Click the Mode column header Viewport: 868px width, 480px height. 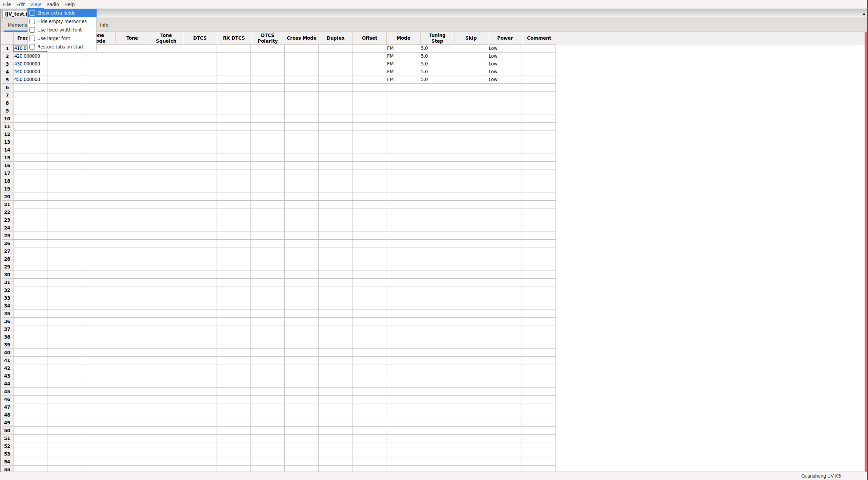(403, 38)
